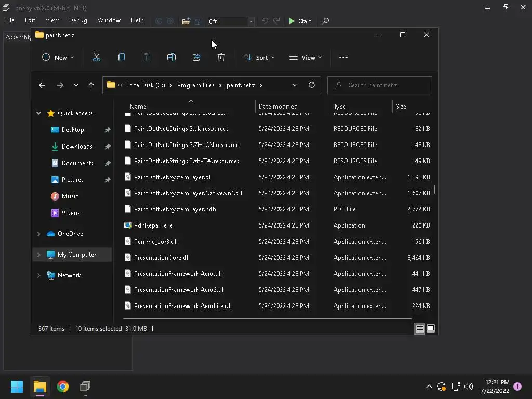Click the dnSpy Open file icon
The width and height of the screenshot is (532, 399).
click(x=185, y=21)
